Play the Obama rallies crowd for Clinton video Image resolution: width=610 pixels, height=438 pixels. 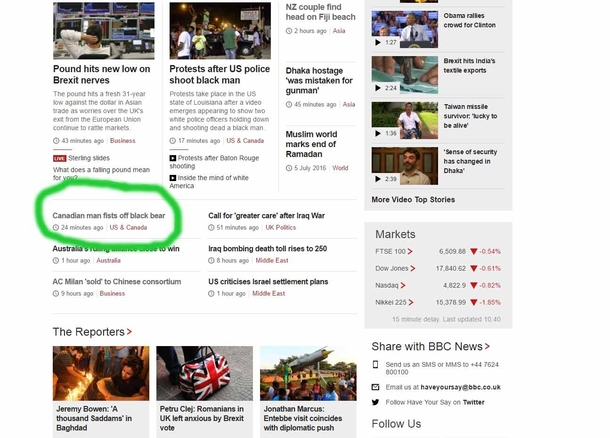tap(405, 29)
